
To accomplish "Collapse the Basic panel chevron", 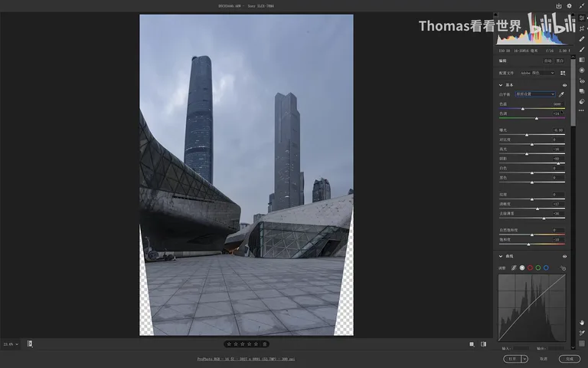I will 501,85.
